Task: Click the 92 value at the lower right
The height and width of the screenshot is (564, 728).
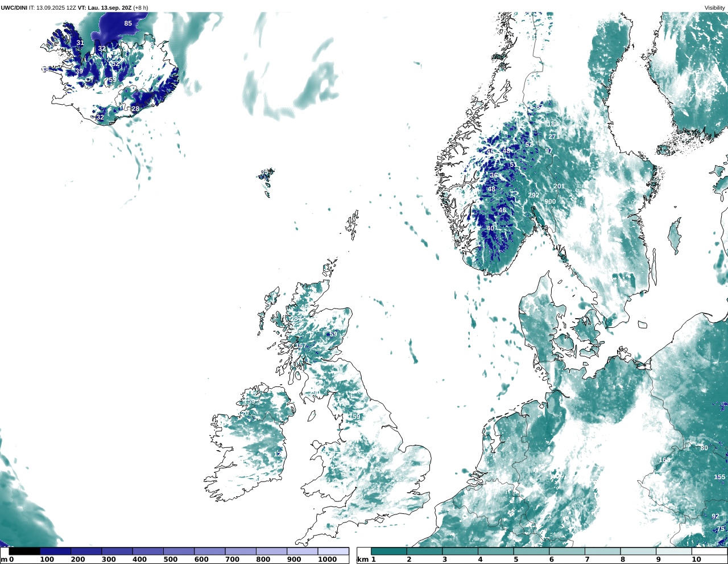Action: [715, 516]
